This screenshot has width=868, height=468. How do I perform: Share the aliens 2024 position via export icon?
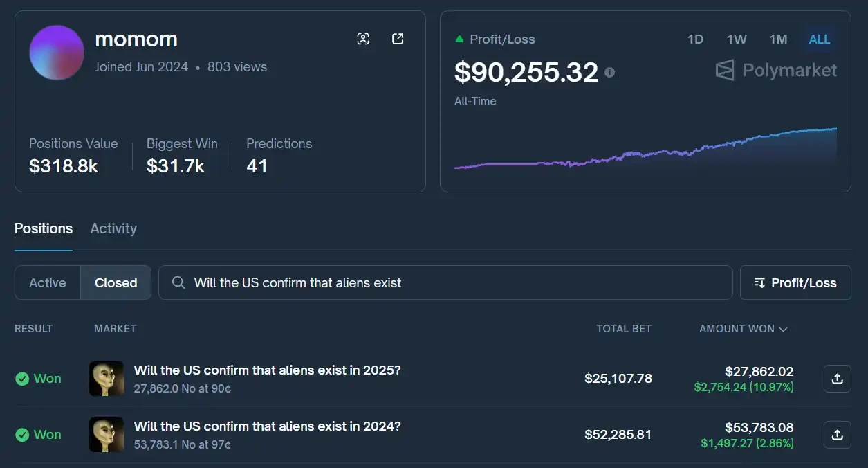coord(837,435)
